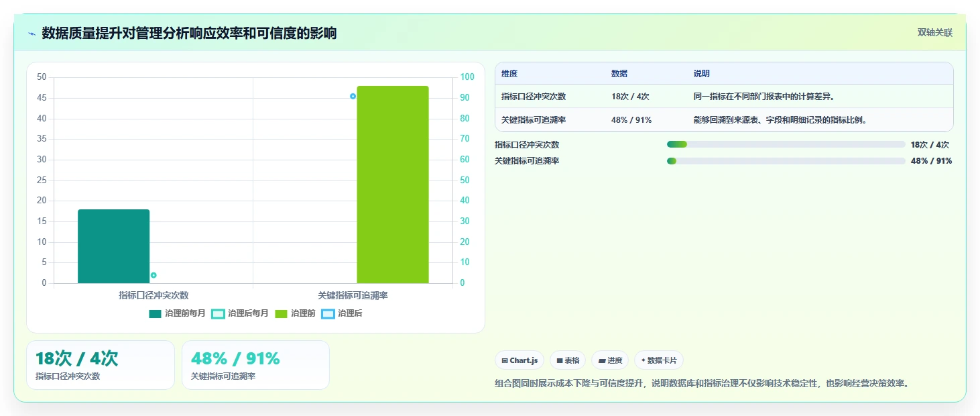Click description 能够回溯到来源表、字段和明细记录的指标比例
Image resolution: width=980 pixels, height=416 pixels.
coord(781,120)
